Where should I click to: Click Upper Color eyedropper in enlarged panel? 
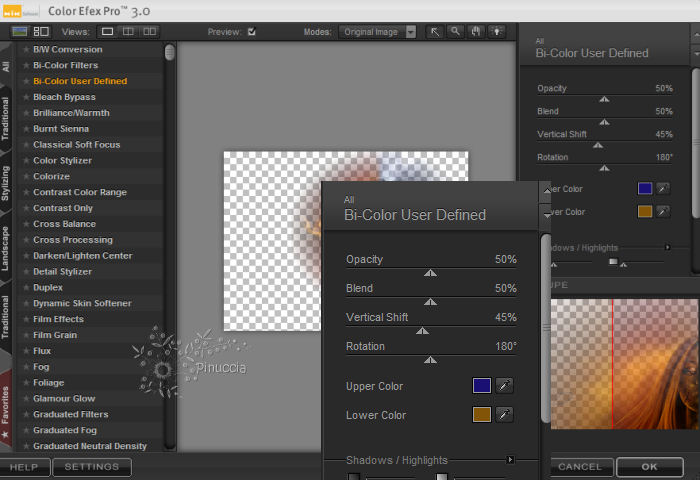tap(504, 386)
